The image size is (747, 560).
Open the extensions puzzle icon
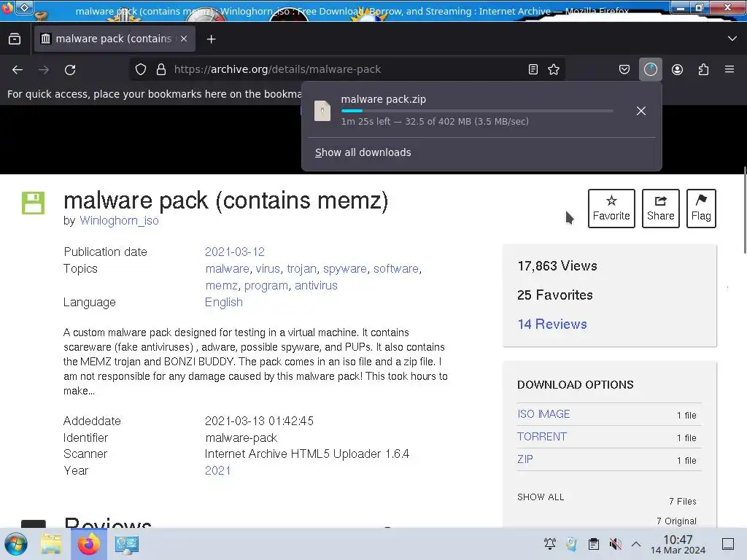703,69
